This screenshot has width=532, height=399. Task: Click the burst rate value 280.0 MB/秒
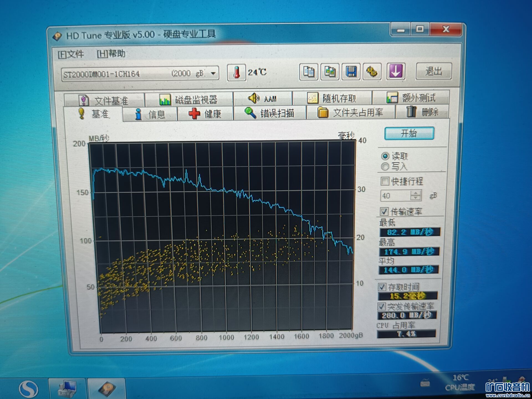[x=407, y=315]
